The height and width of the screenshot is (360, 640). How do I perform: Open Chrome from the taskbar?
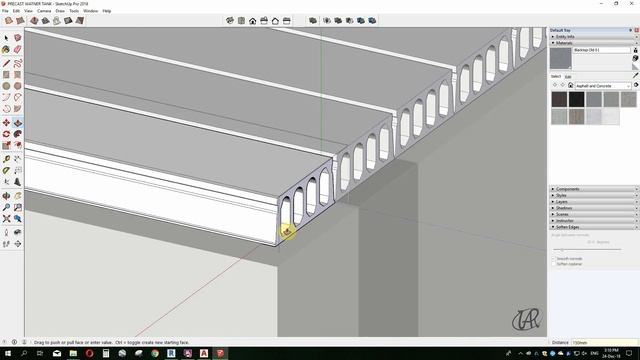point(155,353)
